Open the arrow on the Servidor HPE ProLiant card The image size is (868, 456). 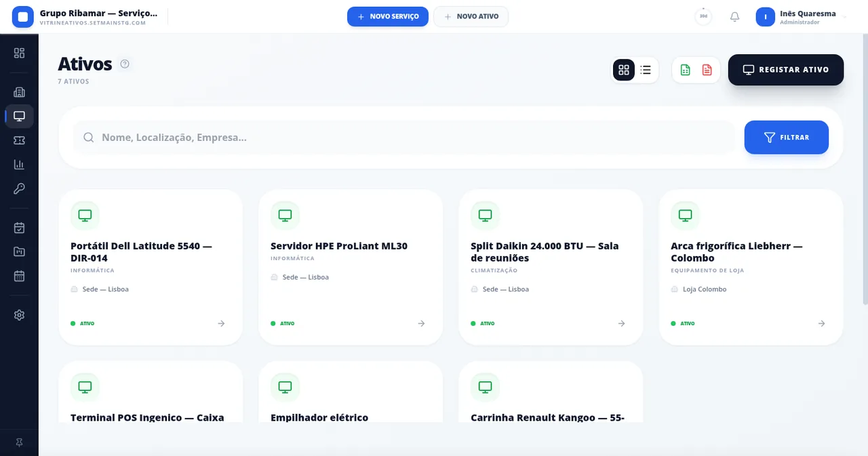point(421,324)
